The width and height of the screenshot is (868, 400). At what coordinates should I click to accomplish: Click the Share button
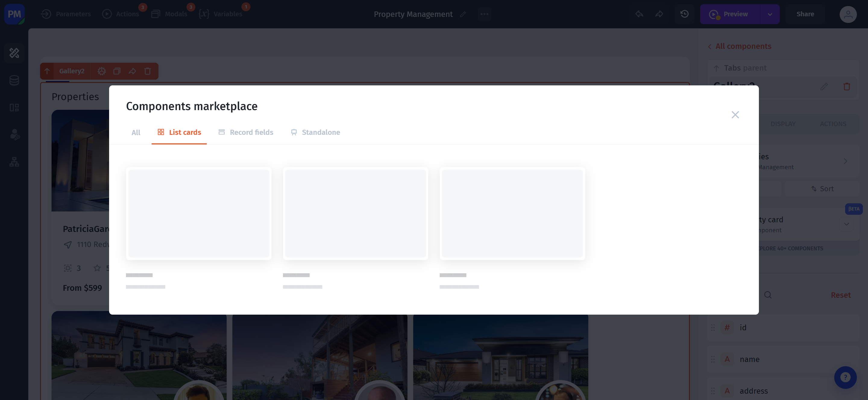(805, 14)
